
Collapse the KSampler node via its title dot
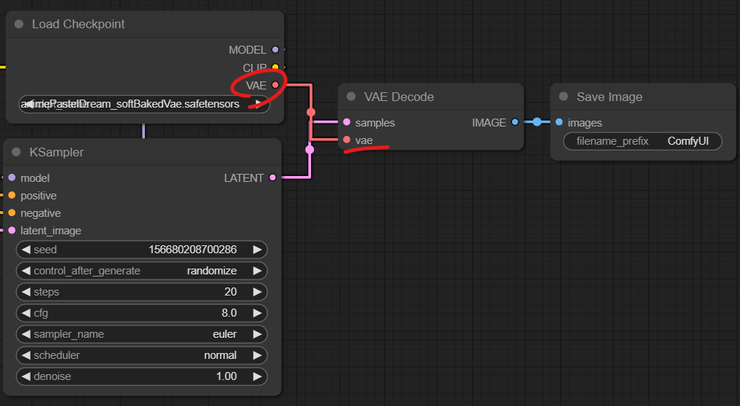tap(16, 152)
